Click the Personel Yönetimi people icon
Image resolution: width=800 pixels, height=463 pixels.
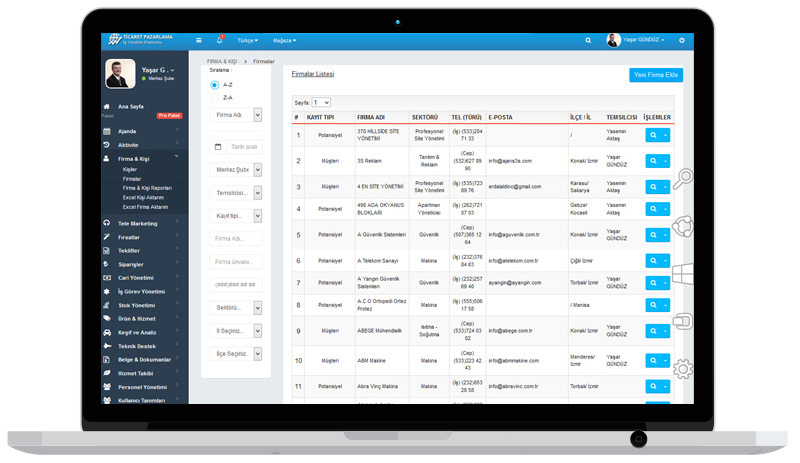click(107, 387)
